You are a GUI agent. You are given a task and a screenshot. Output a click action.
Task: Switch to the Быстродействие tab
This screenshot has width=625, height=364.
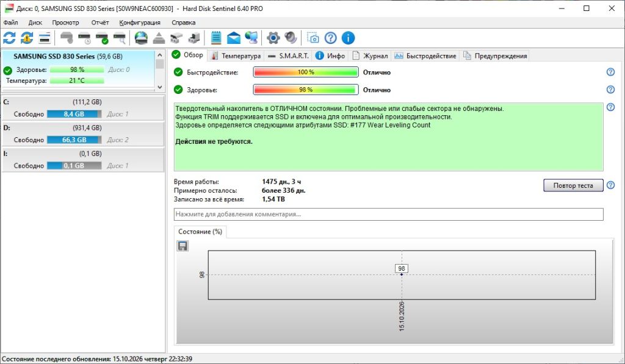(425, 55)
